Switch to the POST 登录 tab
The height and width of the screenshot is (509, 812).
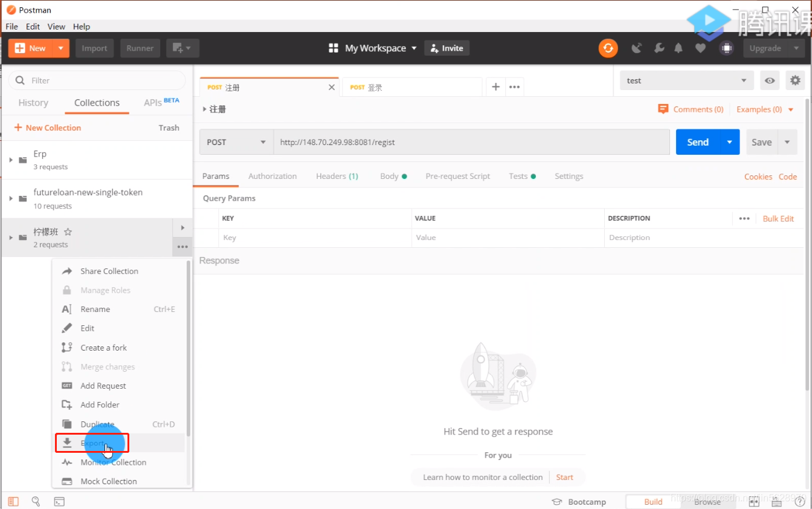[411, 87]
